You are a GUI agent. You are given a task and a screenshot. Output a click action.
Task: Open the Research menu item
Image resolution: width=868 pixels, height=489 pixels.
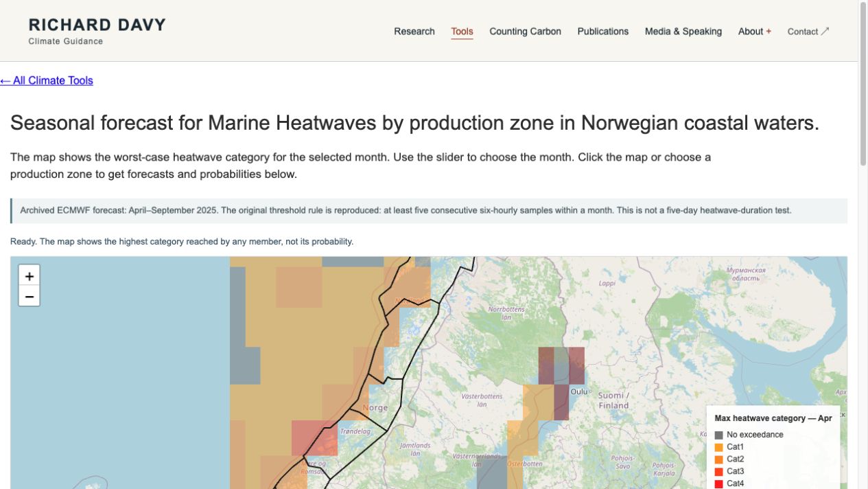(414, 32)
